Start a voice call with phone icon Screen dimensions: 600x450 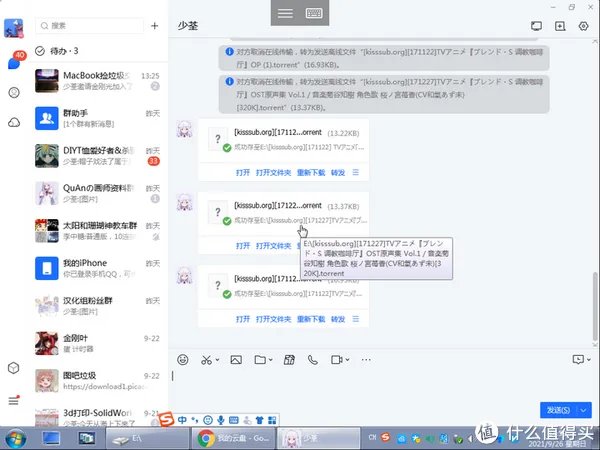[x=313, y=360]
